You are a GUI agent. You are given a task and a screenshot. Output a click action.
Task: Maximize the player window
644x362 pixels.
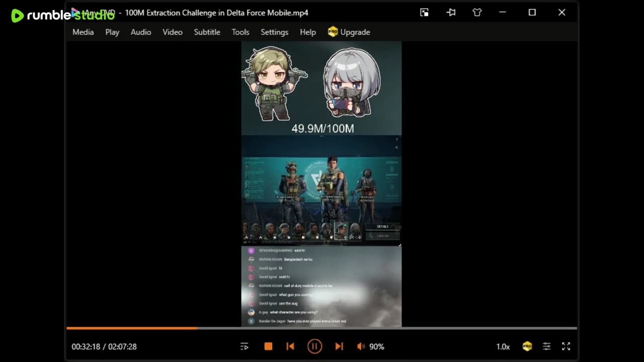tap(532, 13)
